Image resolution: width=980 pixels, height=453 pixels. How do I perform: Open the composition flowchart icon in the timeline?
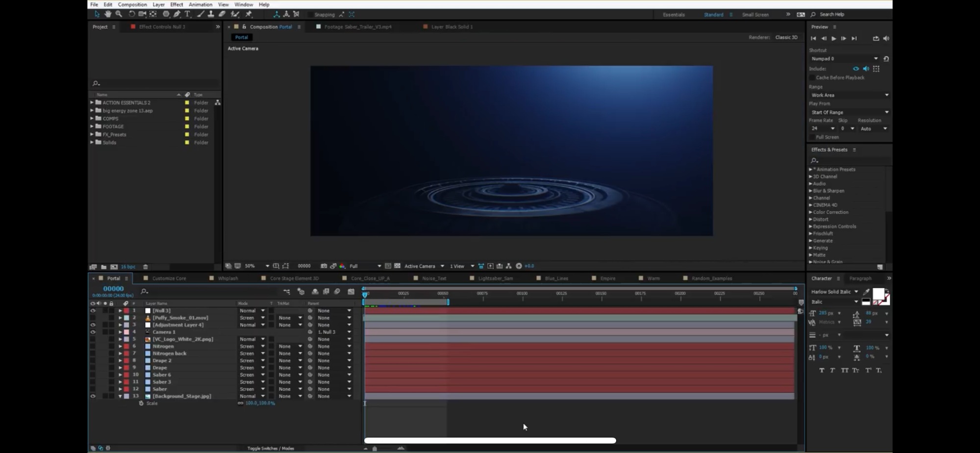pos(287,292)
